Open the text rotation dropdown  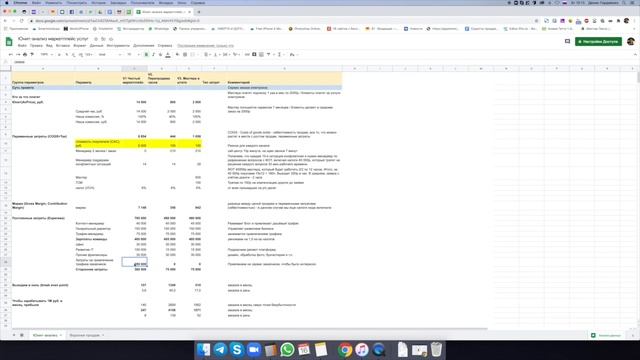(236, 54)
